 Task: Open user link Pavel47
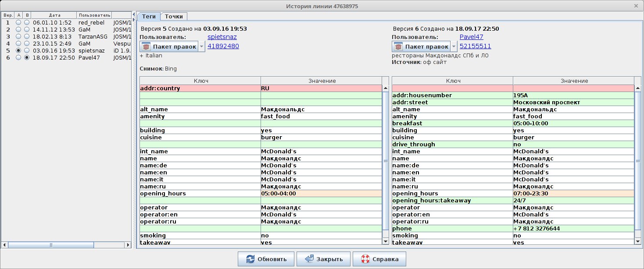[x=472, y=37]
